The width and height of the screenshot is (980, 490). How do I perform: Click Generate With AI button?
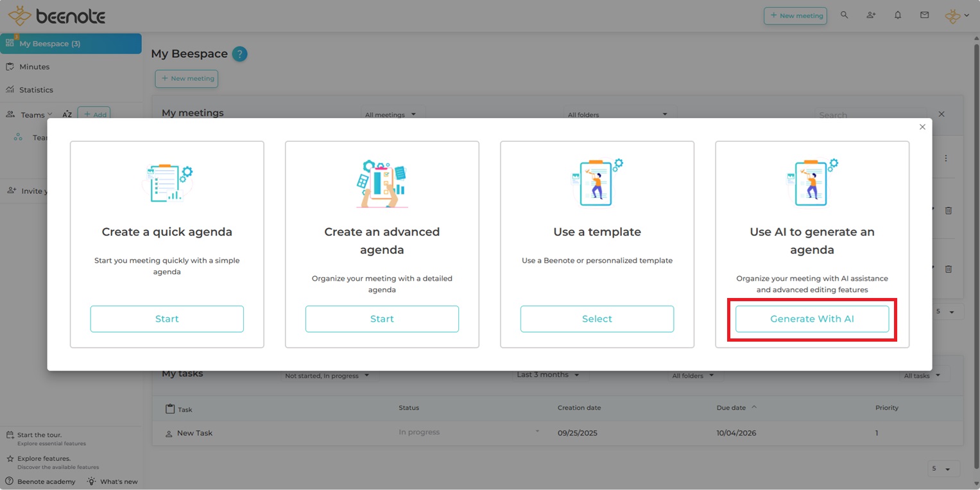[x=812, y=319]
